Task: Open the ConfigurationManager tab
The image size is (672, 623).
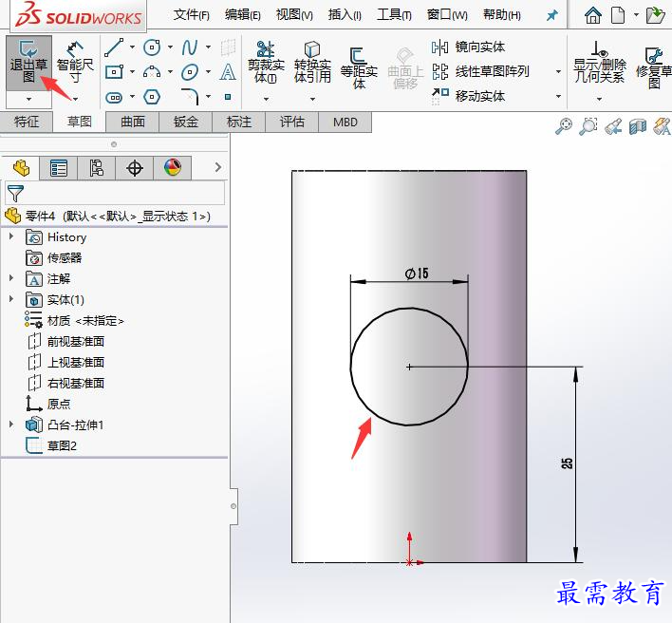Action: 97,168
